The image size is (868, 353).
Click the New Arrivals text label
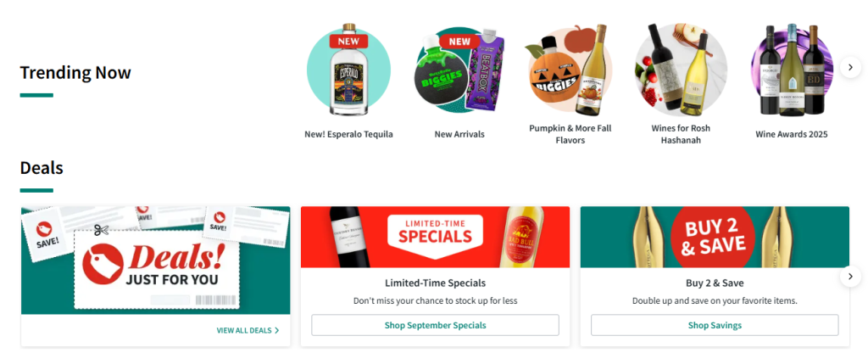coord(459,134)
